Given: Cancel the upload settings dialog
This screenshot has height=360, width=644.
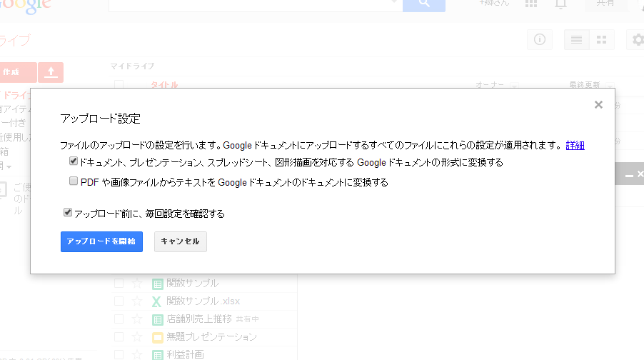Looking at the screenshot, I should pos(181,241).
